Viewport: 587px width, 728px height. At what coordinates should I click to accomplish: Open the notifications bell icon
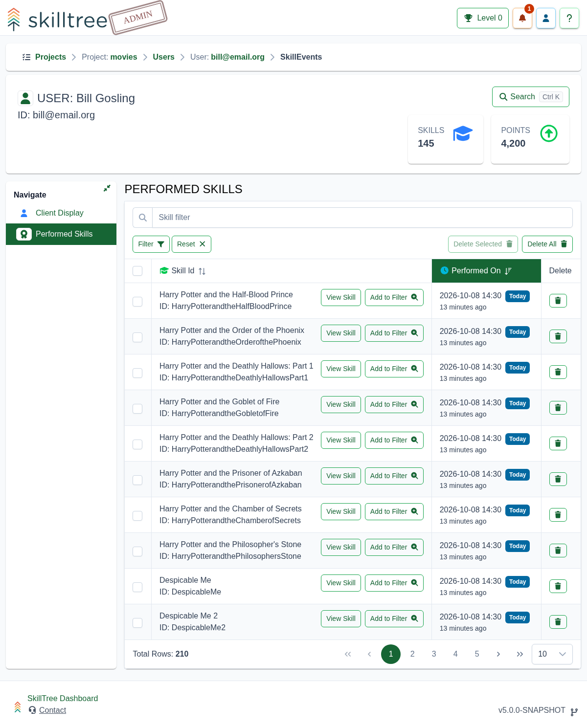522,18
